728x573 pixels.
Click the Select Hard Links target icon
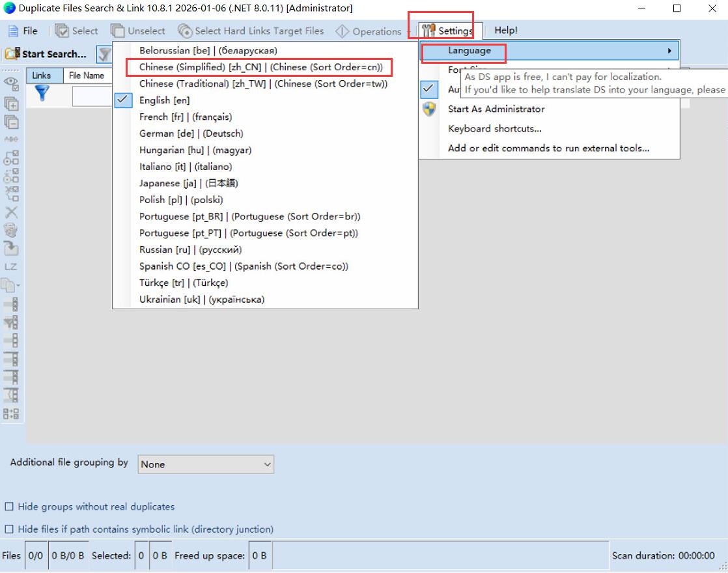click(185, 31)
